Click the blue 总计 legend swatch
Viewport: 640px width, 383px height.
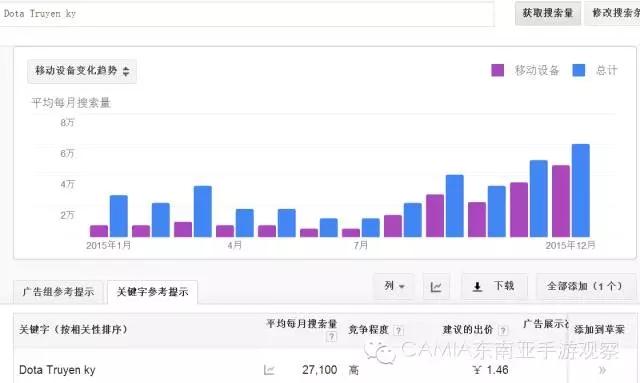pyautogui.click(x=579, y=70)
